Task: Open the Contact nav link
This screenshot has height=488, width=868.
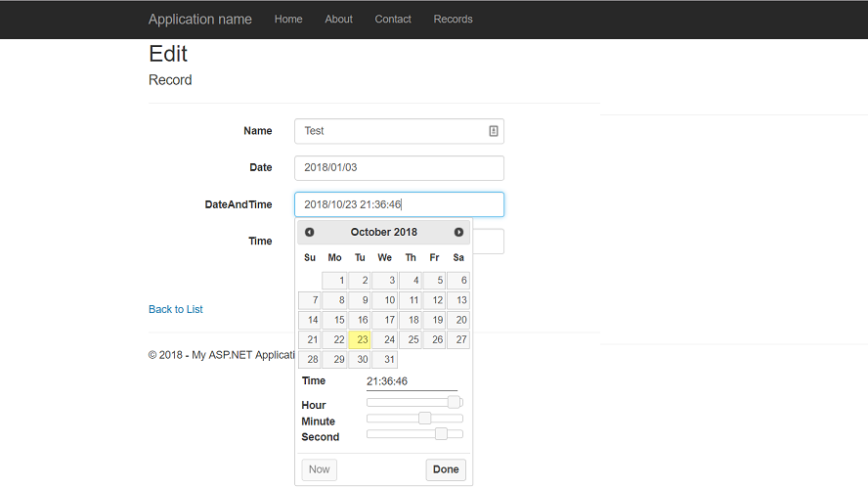Action: pos(393,20)
